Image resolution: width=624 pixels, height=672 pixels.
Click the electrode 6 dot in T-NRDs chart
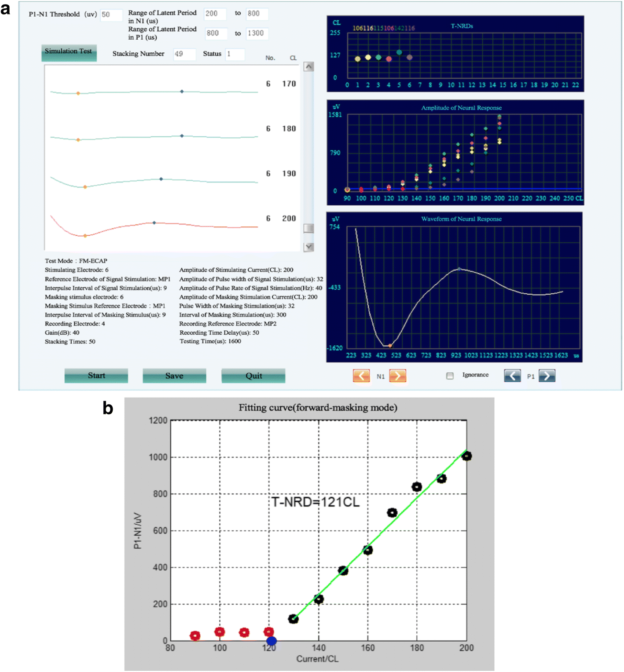coord(410,57)
